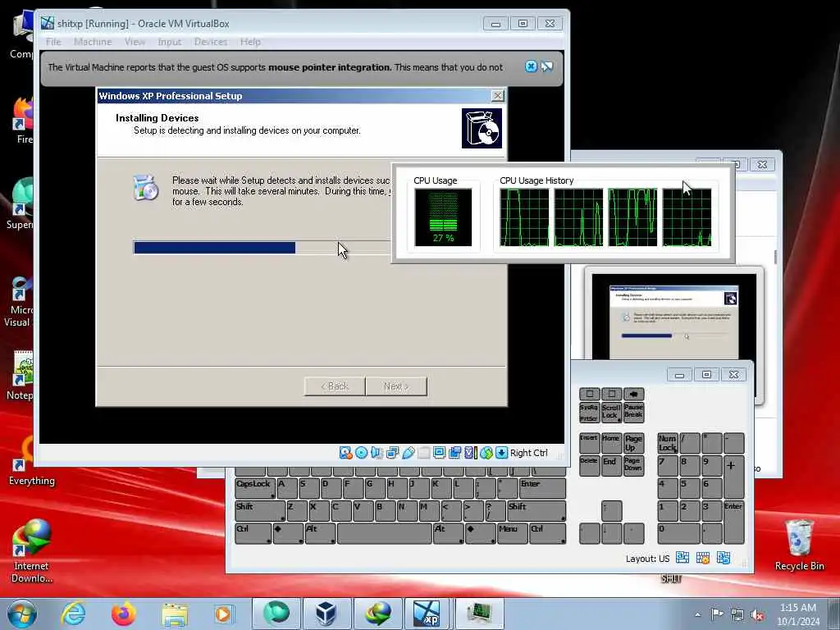Click the Back button in XP Setup

[x=335, y=386]
